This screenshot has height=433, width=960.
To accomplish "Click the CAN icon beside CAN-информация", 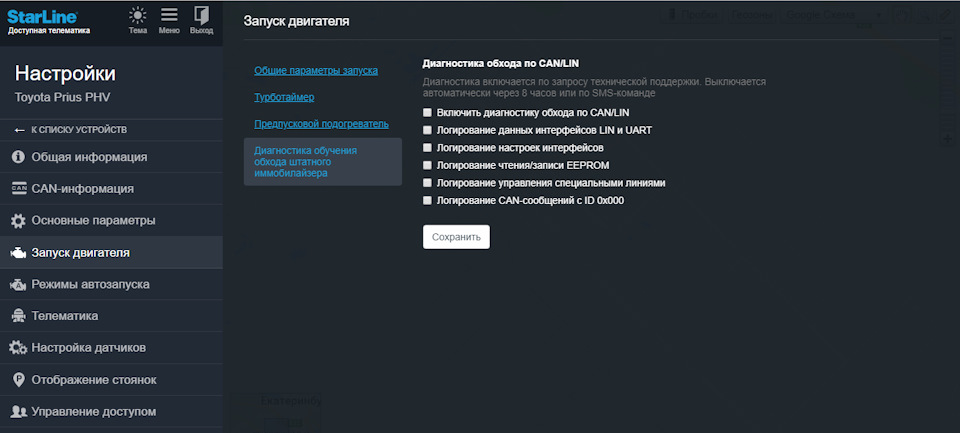I will 19,189.
